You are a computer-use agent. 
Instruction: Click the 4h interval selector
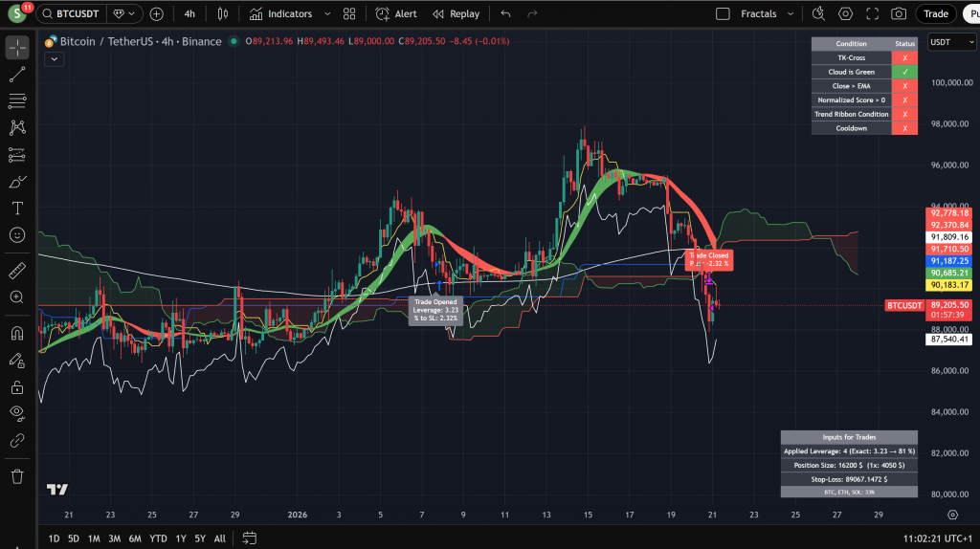[x=189, y=14]
